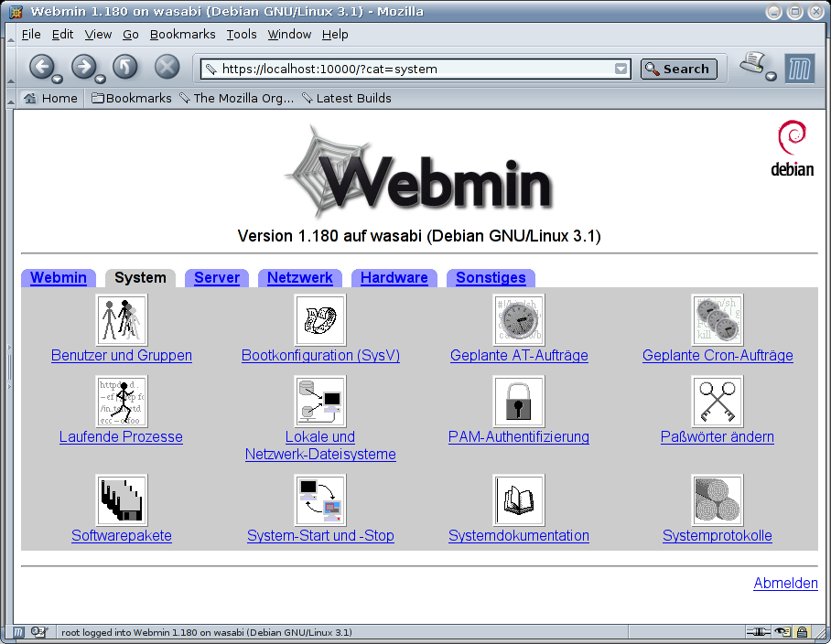Image resolution: width=831 pixels, height=644 pixels.
Task: Open the System-Start und -Stop computers icon
Action: pyautogui.click(x=320, y=500)
